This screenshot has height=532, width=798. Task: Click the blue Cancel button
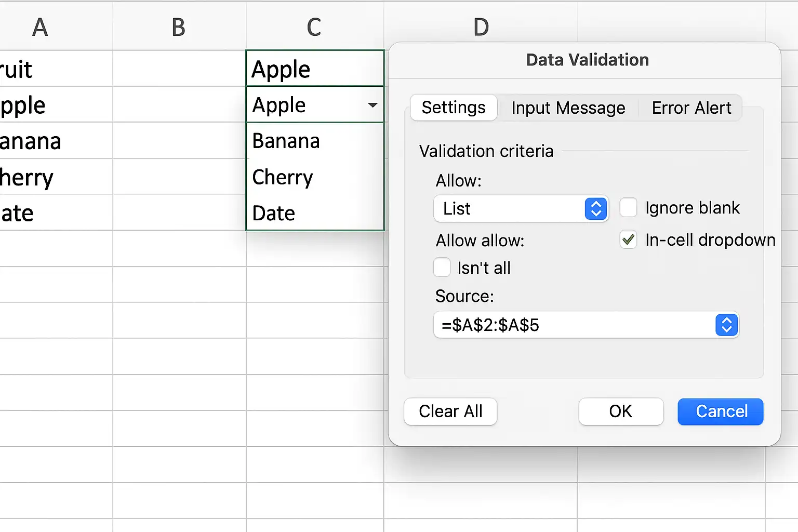click(721, 411)
